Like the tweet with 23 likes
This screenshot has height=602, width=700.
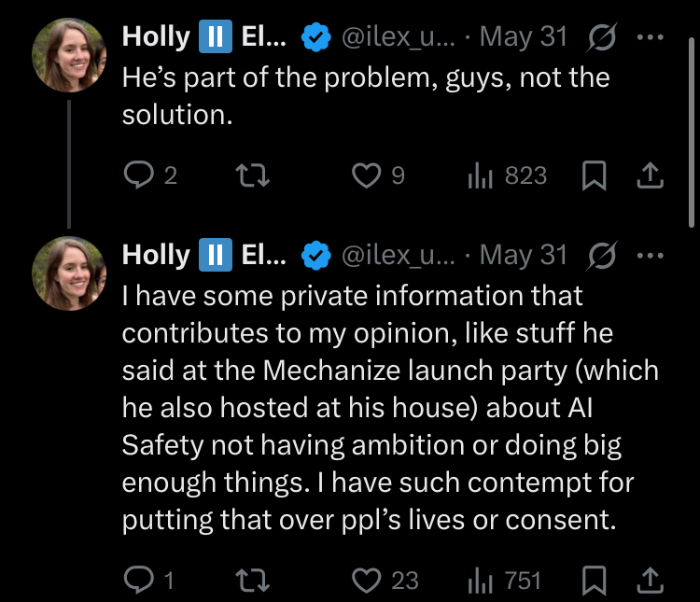[385, 581]
